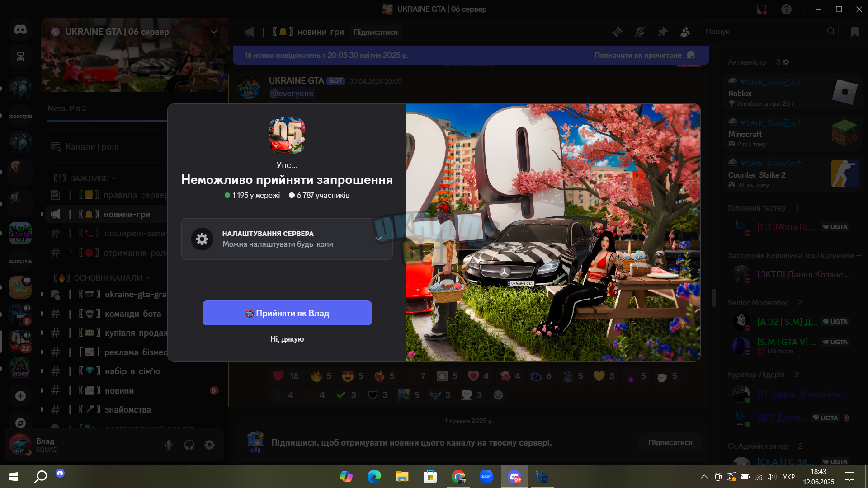Click Підписатися button in bottom bar
Image resolution: width=868 pixels, height=488 pixels.
click(x=670, y=443)
